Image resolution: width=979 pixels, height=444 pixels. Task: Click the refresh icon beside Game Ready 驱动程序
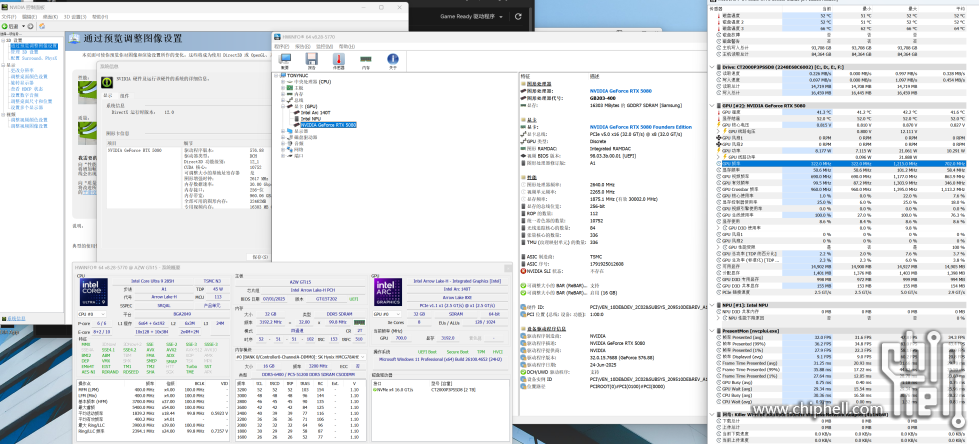pos(518,16)
